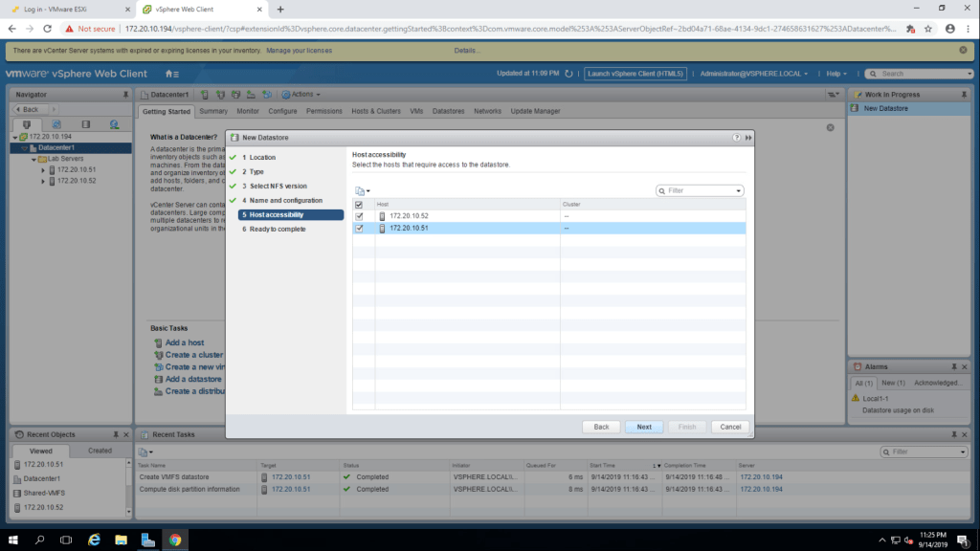This screenshot has width=980, height=551.
Task: Pin the Navigator panel
Action: [125, 95]
